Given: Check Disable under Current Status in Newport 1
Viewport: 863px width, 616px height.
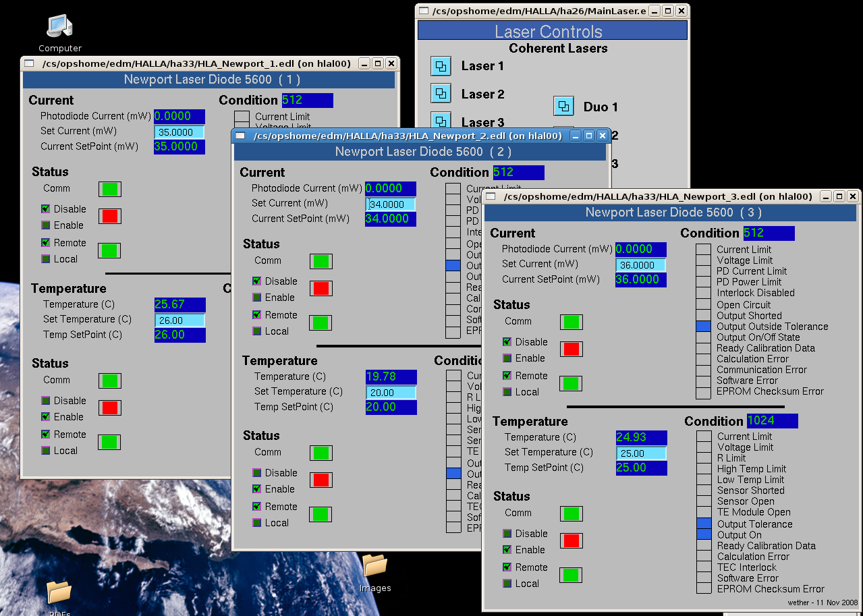Looking at the screenshot, I should [x=46, y=209].
